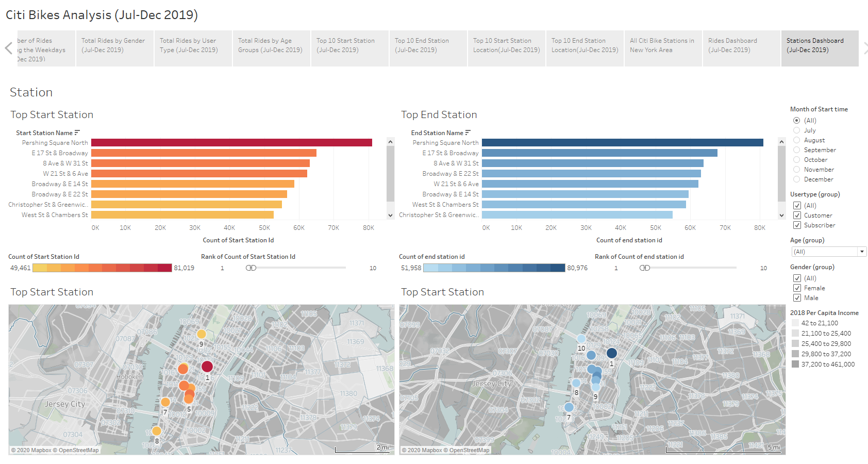Select December month radio button
The height and width of the screenshot is (464, 868).
[x=797, y=179]
